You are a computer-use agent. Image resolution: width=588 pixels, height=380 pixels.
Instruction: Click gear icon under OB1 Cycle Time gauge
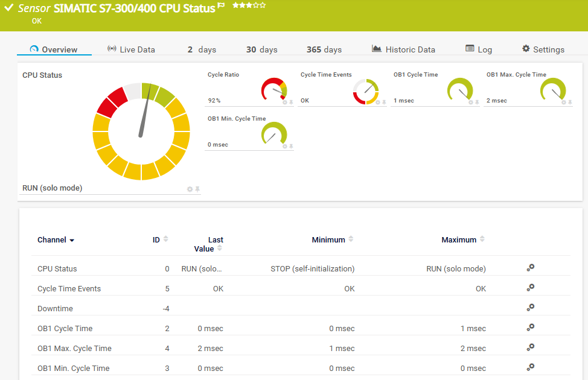click(x=471, y=103)
